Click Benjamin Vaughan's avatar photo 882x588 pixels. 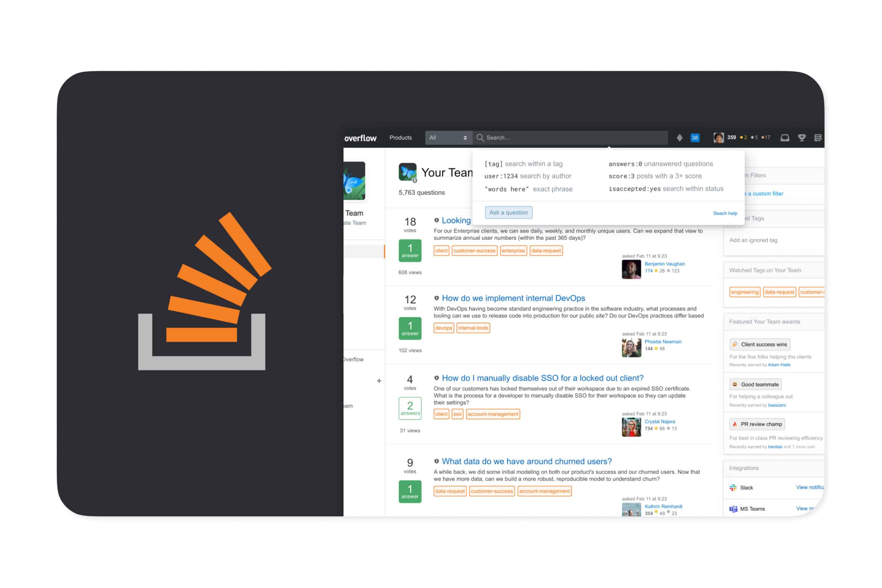[632, 269]
